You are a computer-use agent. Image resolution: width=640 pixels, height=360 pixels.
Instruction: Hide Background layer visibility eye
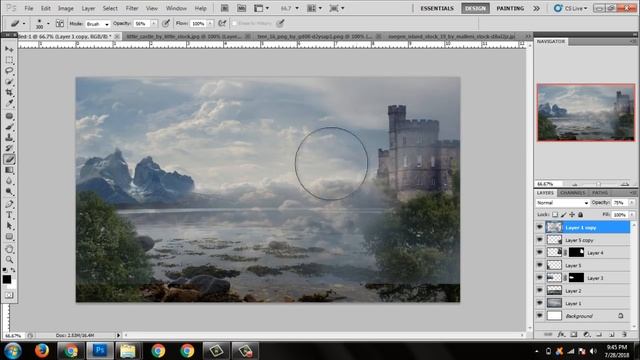coord(540,316)
